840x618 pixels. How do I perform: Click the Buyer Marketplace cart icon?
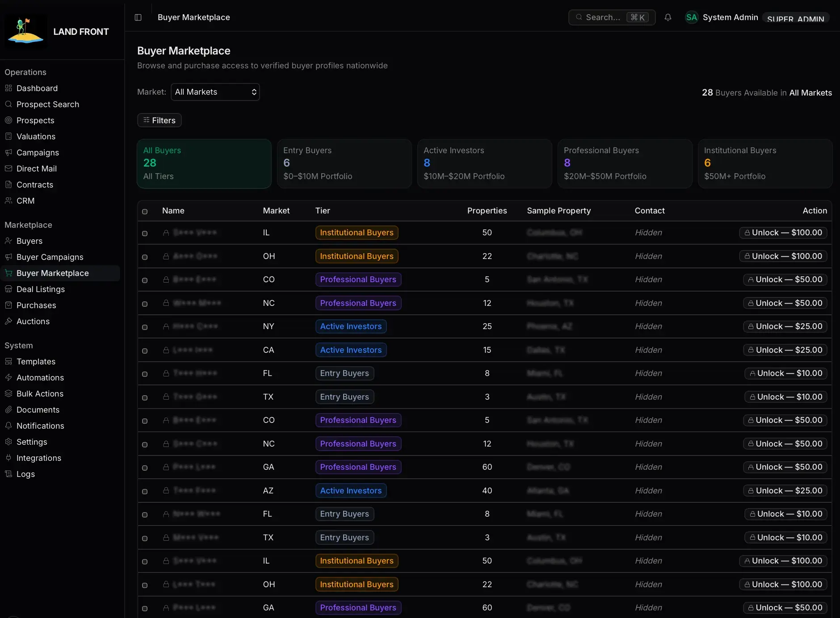(x=8, y=273)
